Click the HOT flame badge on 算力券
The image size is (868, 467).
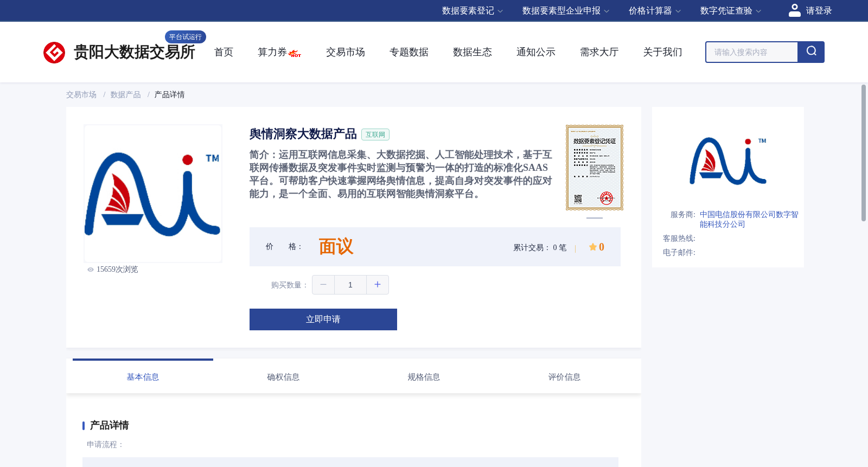click(x=295, y=54)
